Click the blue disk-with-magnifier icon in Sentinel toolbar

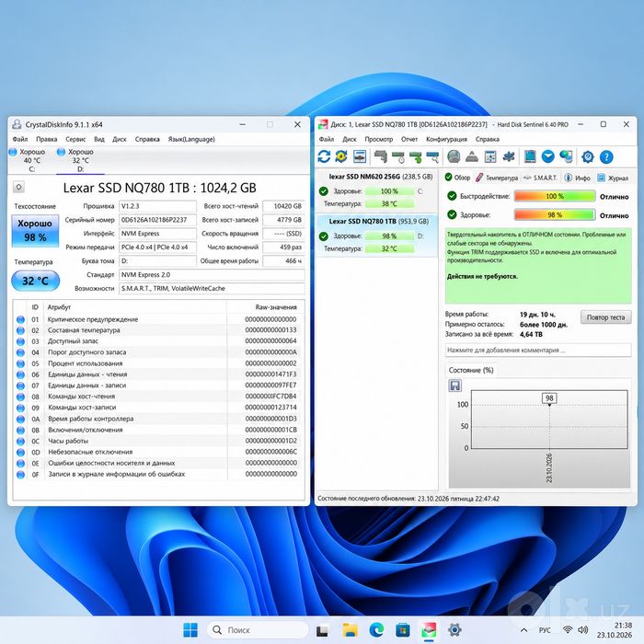[x=432, y=157]
